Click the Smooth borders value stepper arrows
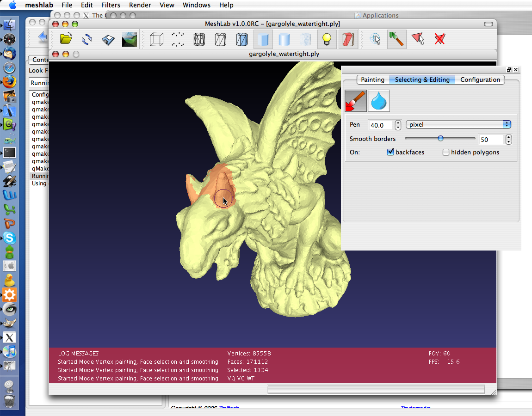 508,139
